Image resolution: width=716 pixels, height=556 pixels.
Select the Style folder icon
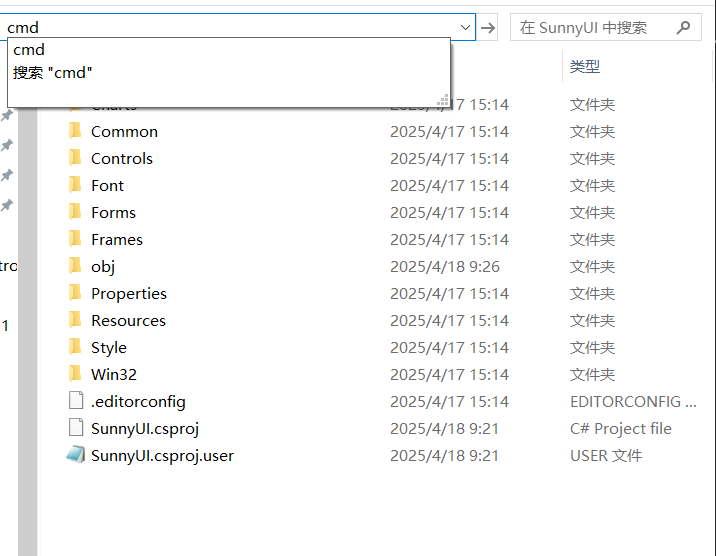click(75, 346)
